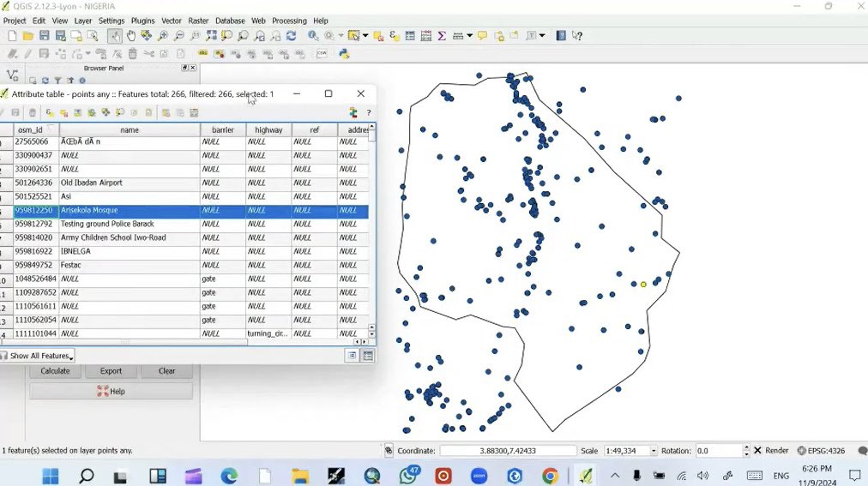Click the Coordinate input field
This screenshot has width=868, height=486.
(x=508, y=451)
